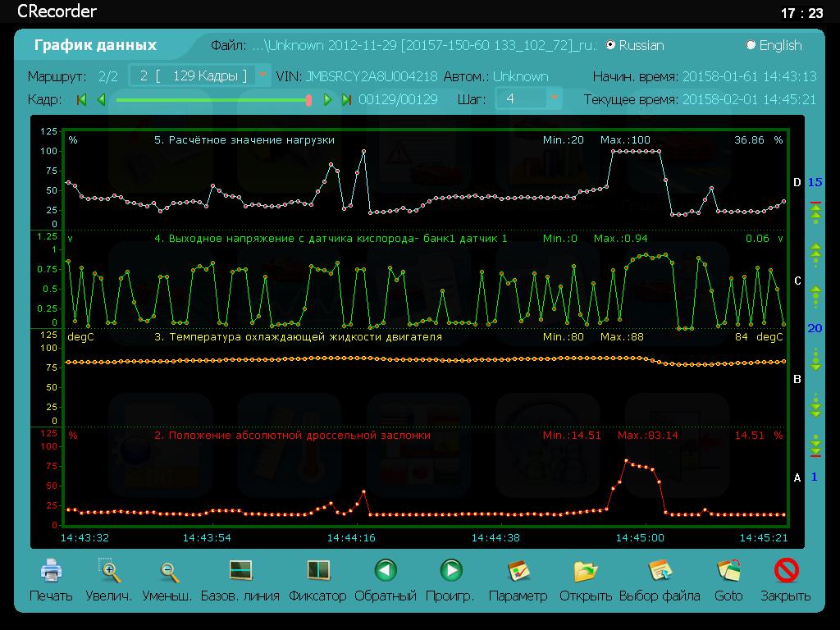Click the double up-arrow without red bar
This screenshot has height=630, width=840.
click(x=815, y=253)
